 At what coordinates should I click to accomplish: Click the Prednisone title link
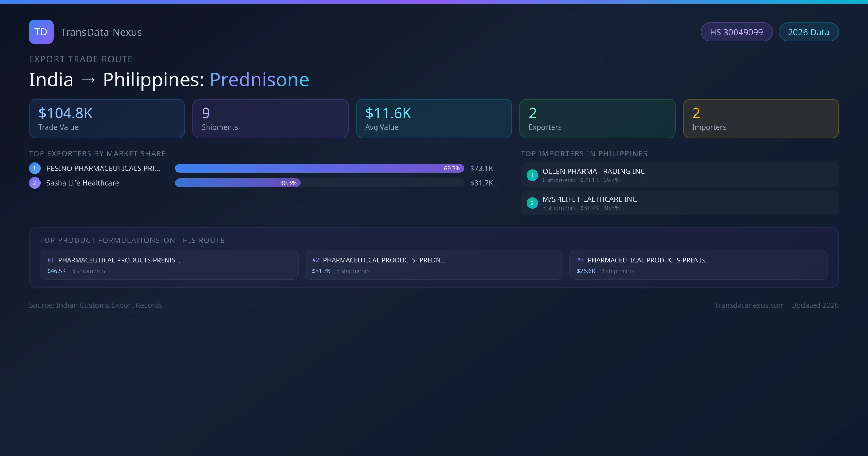[x=259, y=80]
